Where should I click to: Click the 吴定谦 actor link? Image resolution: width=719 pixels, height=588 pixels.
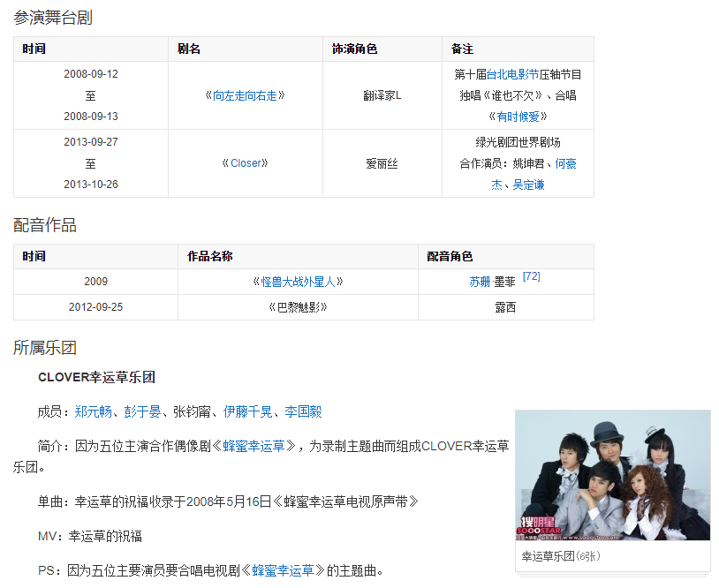tap(529, 185)
